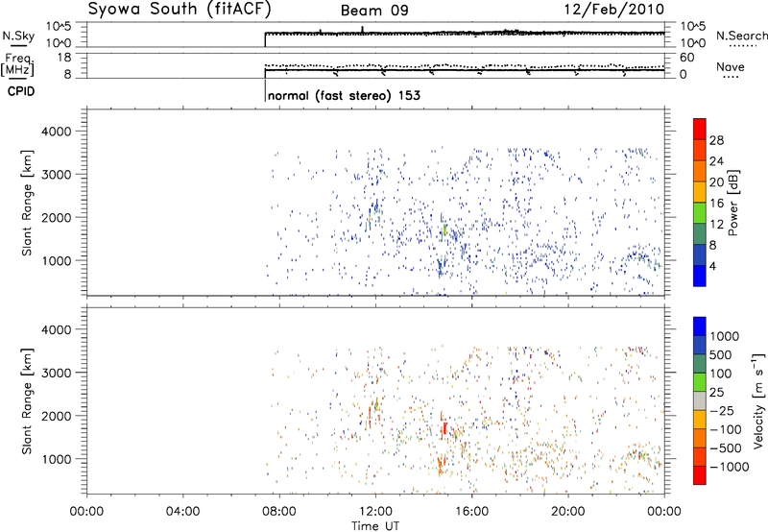The width and height of the screenshot is (768, 532).
Task: Click the "Syowa South (fitACF)" plot title
Action: pos(180,10)
